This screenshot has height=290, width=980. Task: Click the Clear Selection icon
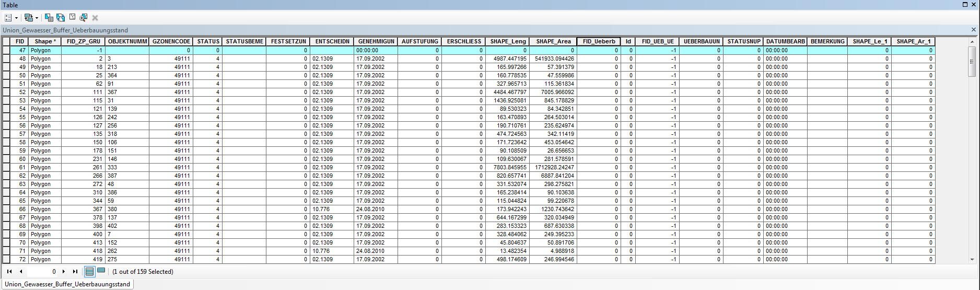[72, 17]
